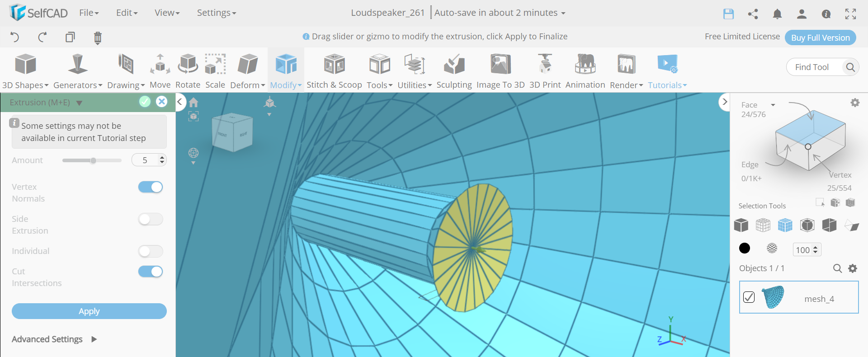Click the home view icon
The image size is (868, 357).
(x=193, y=103)
